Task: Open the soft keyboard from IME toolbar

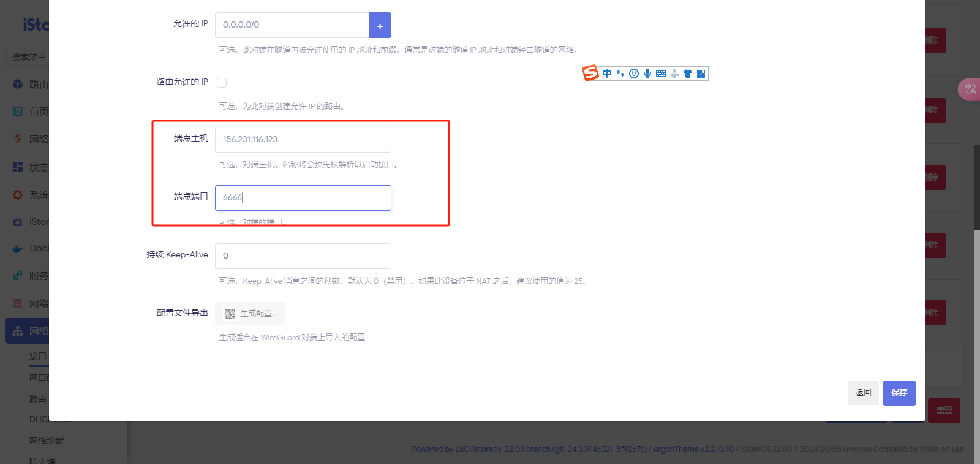Action: [x=661, y=74]
